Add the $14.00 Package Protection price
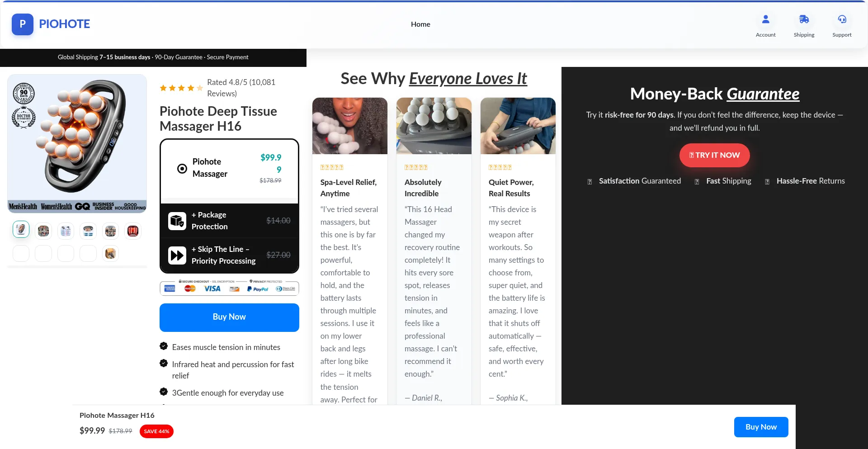 [278, 221]
